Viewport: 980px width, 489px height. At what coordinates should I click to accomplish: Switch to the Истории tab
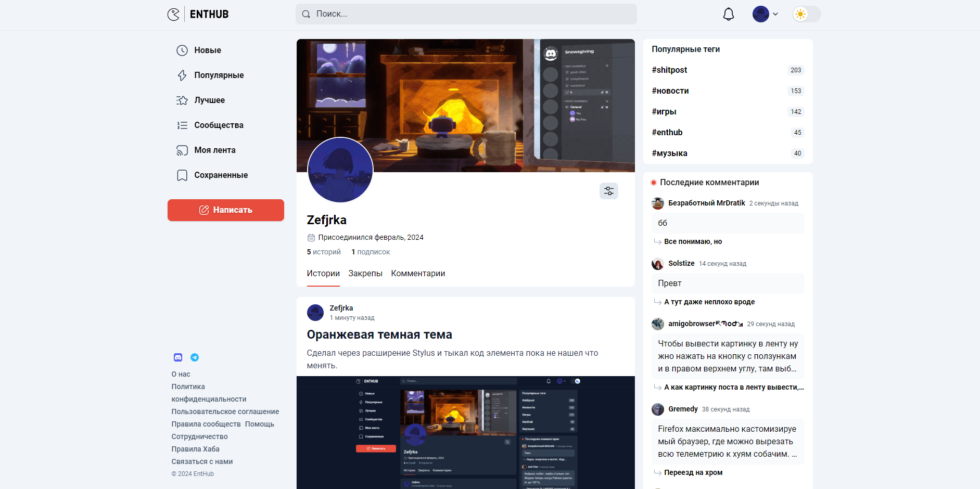click(323, 274)
